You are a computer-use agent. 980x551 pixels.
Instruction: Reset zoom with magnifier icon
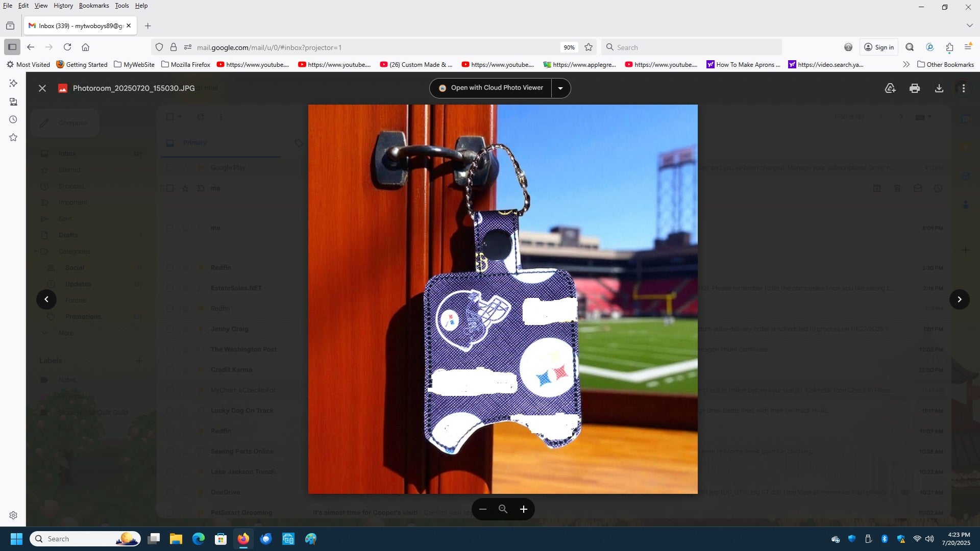pos(503,509)
